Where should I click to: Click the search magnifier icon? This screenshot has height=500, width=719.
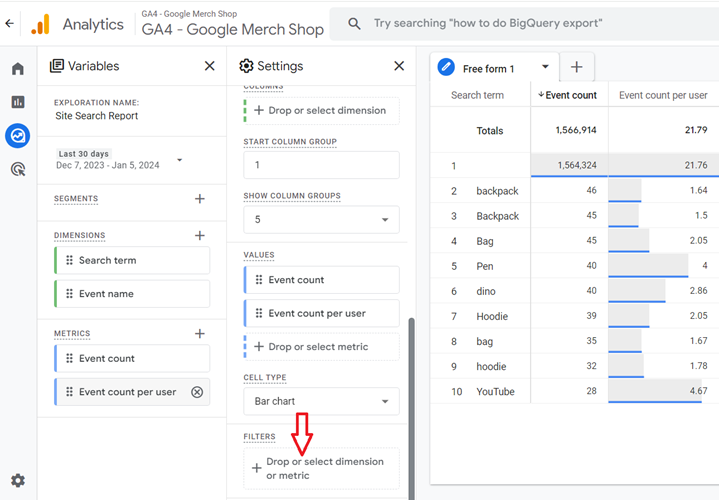coord(354,23)
